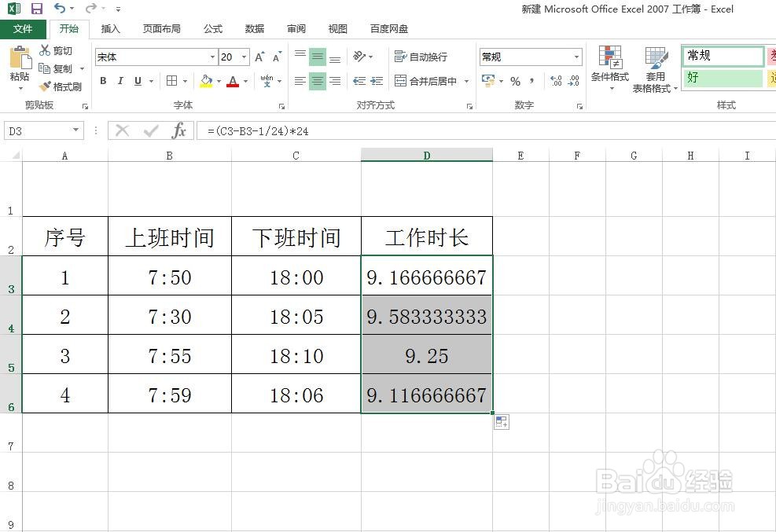
Task: Increase the cell indent
Action: [377, 81]
